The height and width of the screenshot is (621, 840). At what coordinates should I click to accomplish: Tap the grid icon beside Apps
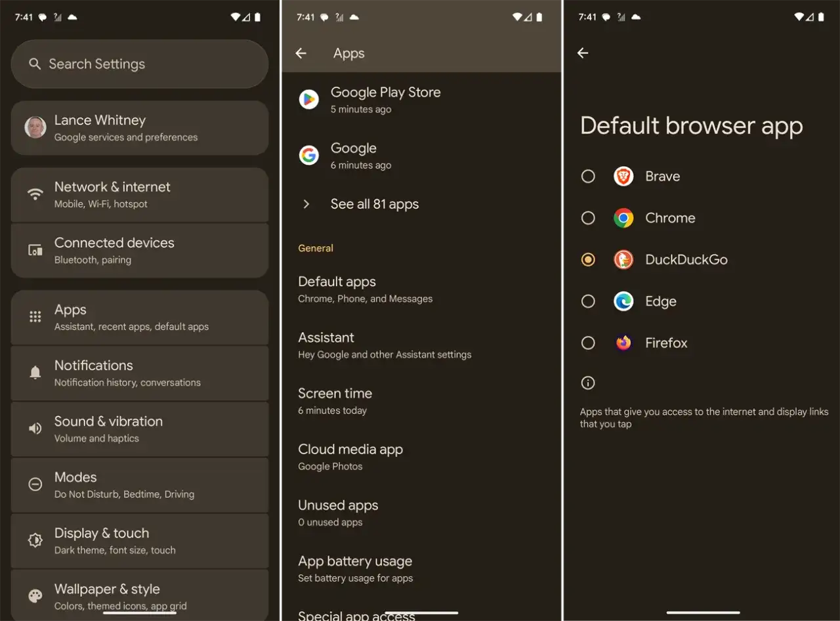click(x=35, y=317)
